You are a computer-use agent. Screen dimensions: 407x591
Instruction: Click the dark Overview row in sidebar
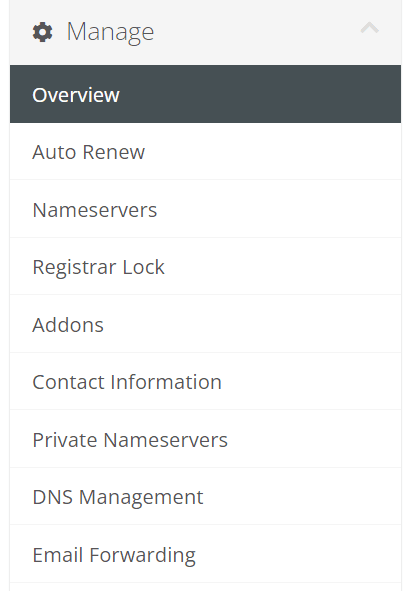pyautogui.click(x=205, y=94)
